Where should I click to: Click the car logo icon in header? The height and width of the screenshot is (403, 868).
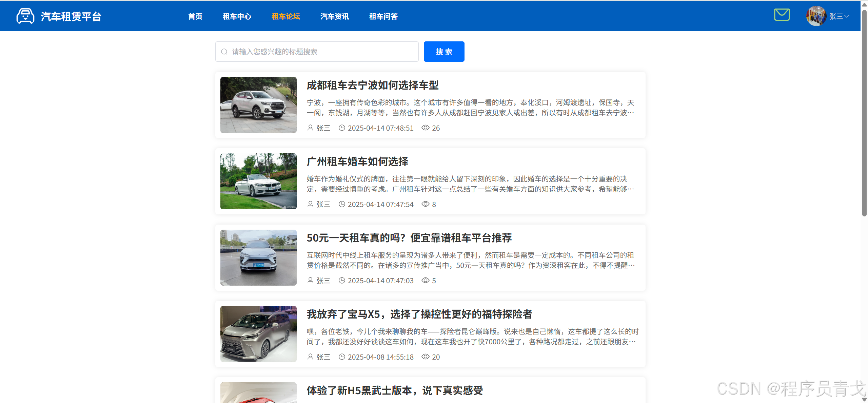pos(25,16)
